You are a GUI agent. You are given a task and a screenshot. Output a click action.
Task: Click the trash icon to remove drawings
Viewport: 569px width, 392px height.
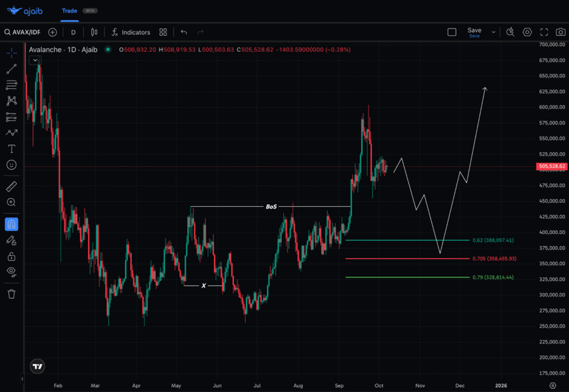11,294
